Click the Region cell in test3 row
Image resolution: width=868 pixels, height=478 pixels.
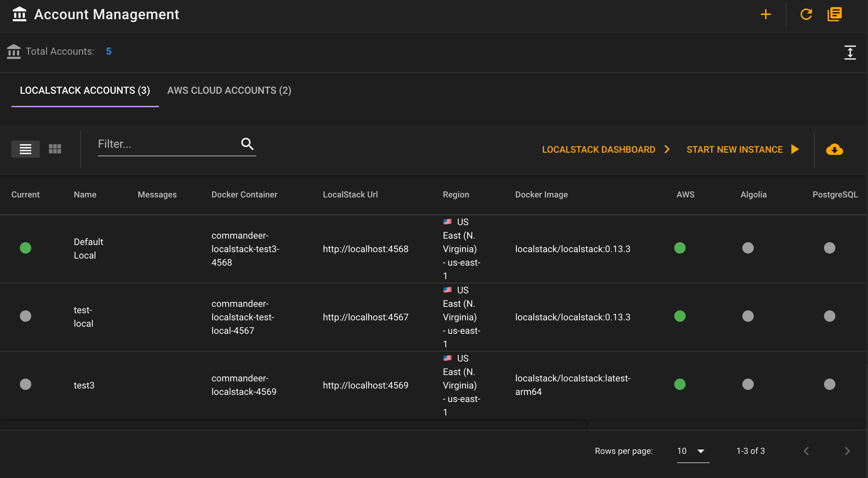461,385
